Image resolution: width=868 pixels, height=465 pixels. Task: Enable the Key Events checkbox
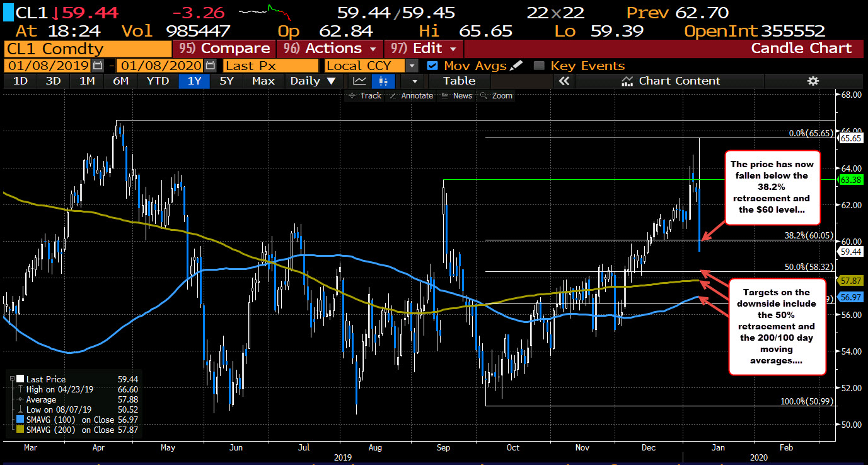click(539, 66)
